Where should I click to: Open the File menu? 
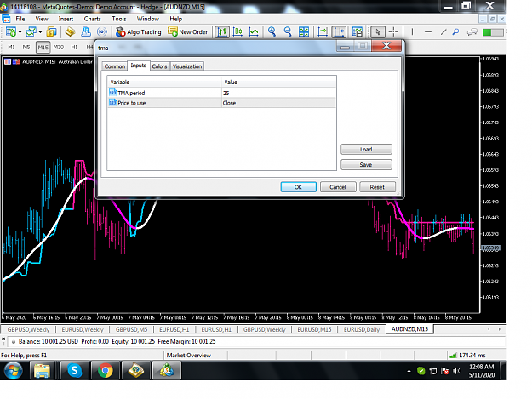(x=20, y=19)
